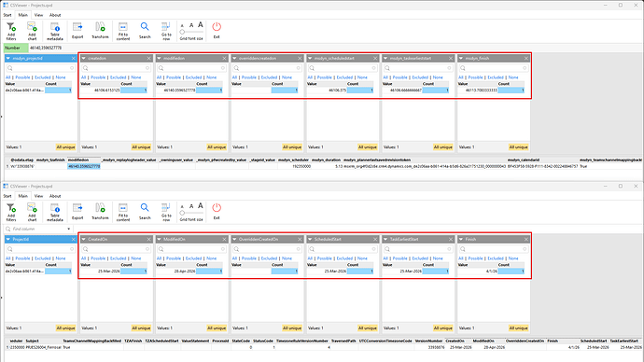This screenshot has height=362, width=644.
Task: Click the None link in the msdyn_finish panel
Action: coord(513,77)
